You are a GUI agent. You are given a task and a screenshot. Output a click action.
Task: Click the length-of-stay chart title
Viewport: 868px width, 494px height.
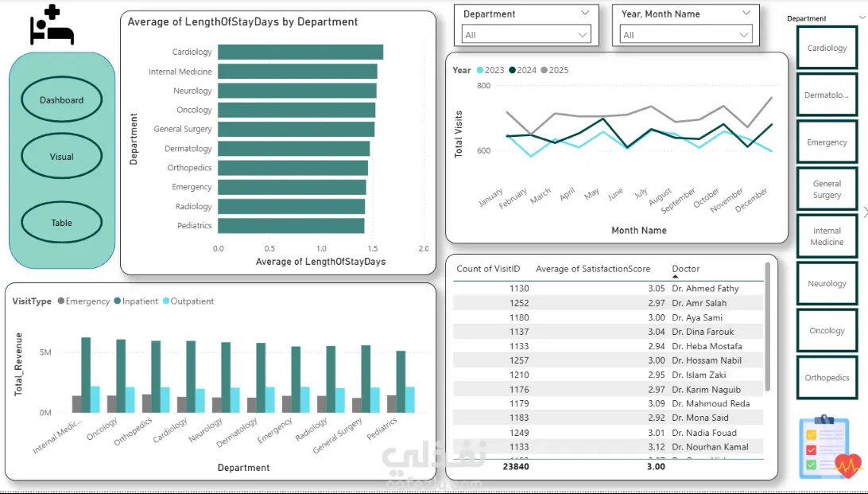click(242, 21)
